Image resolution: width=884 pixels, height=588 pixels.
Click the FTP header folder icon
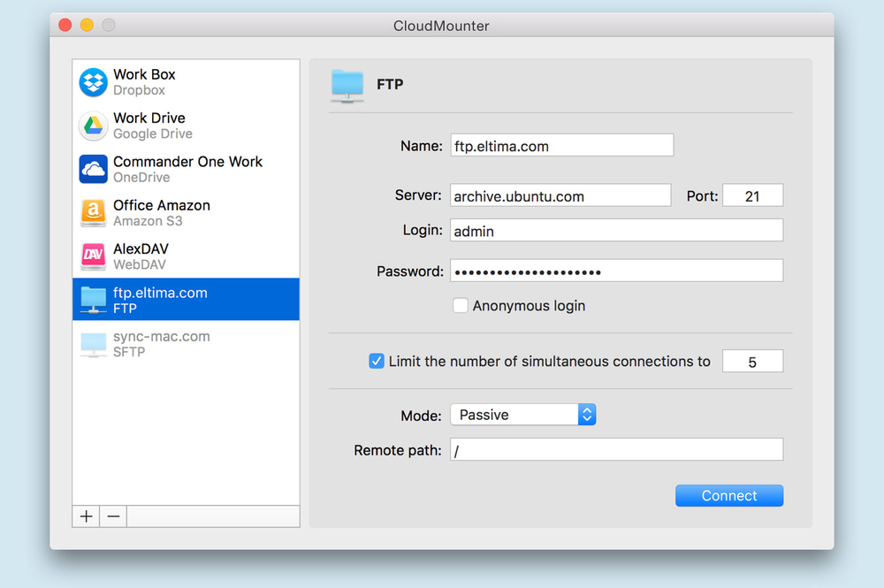(x=347, y=86)
